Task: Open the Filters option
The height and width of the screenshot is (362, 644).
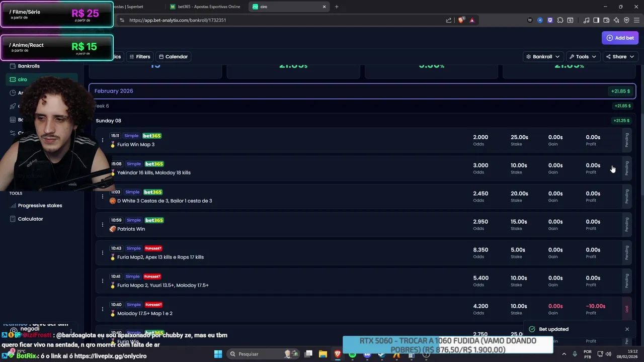Action: pyautogui.click(x=139, y=57)
